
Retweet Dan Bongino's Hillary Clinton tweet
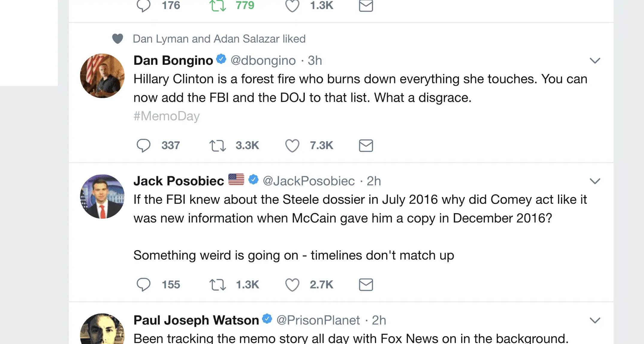217,146
